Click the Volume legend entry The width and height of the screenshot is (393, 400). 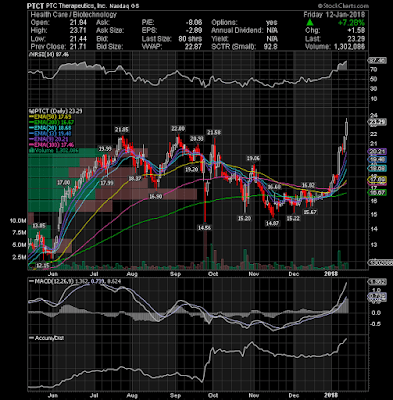pos(53,151)
